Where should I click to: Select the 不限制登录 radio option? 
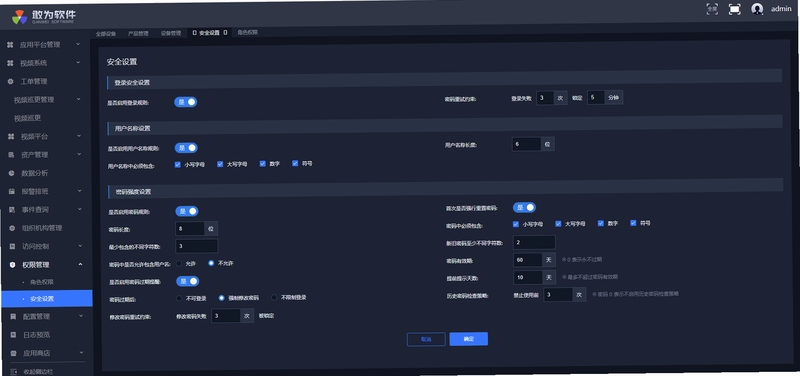point(274,297)
